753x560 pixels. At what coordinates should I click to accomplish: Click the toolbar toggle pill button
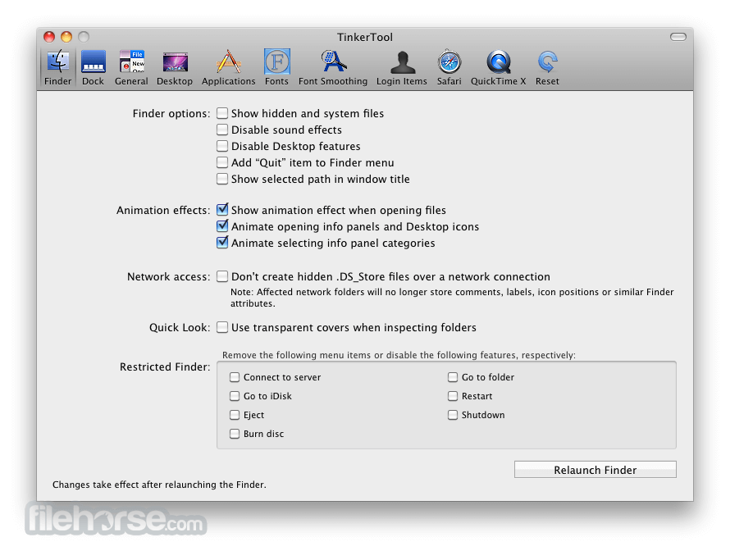(x=678, y=37)
